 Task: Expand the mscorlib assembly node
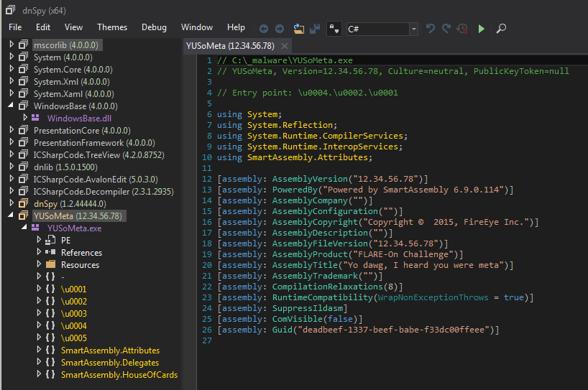[x=12, y=45]
